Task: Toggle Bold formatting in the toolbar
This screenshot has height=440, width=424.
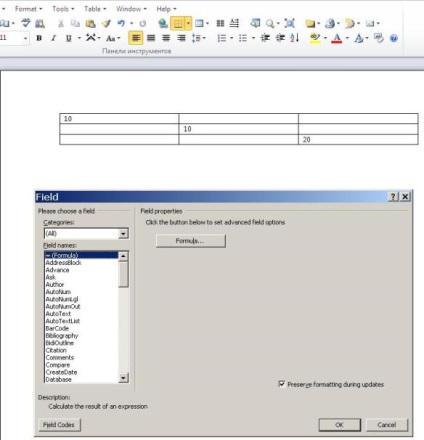Action: pos(39,38)
